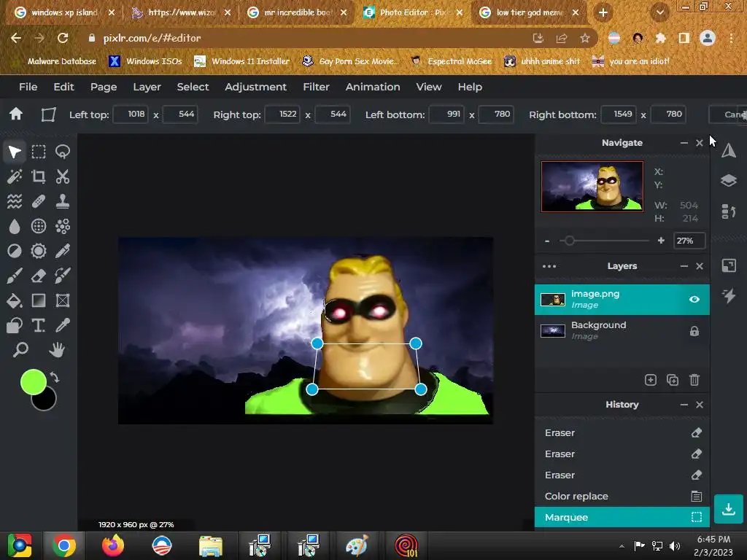Switch to the windows xp island tab
747x560 pixels.
[64, 12]
